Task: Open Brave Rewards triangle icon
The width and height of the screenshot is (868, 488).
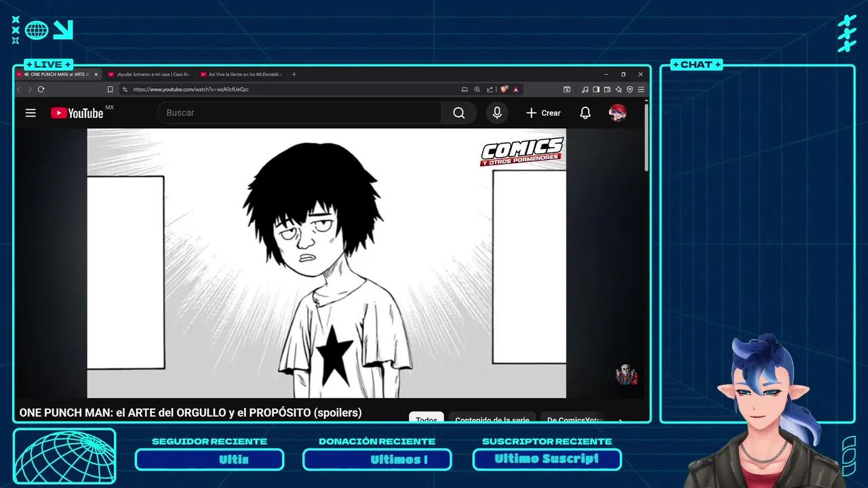Action: click(x=516, y=89)
